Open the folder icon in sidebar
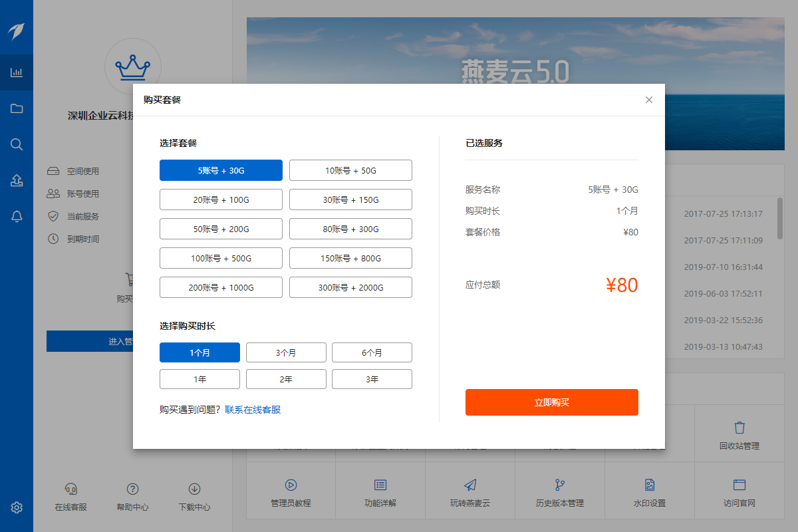This screenshot has width=798, height=532. (17, 108)
